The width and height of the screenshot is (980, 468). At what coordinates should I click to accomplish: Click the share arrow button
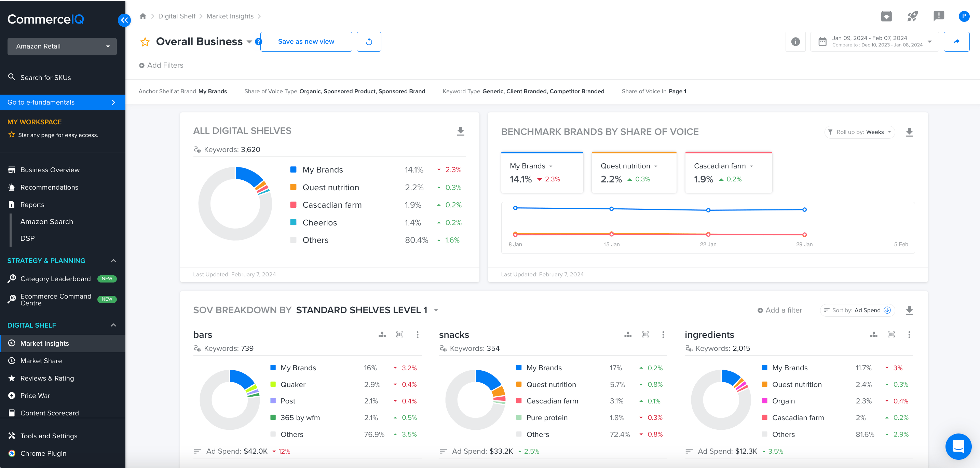point(956,42)
